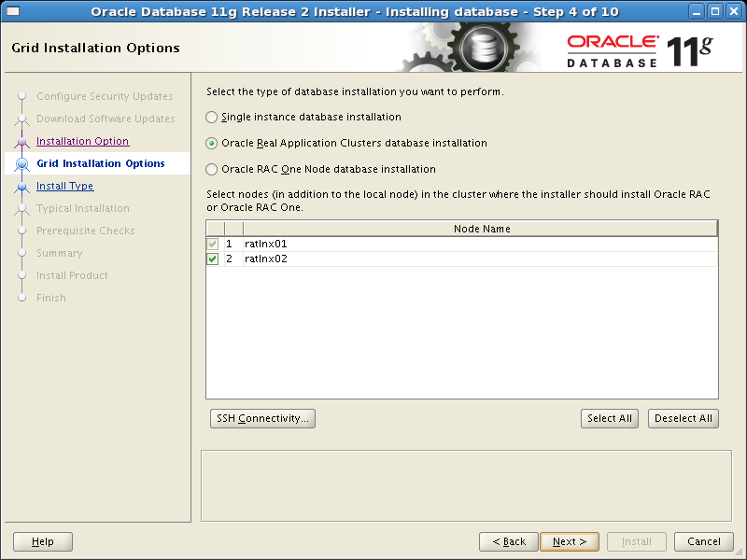Click the checkbox for node ratlnx01
Screen dimensions: 747x560
pos(213,245)
